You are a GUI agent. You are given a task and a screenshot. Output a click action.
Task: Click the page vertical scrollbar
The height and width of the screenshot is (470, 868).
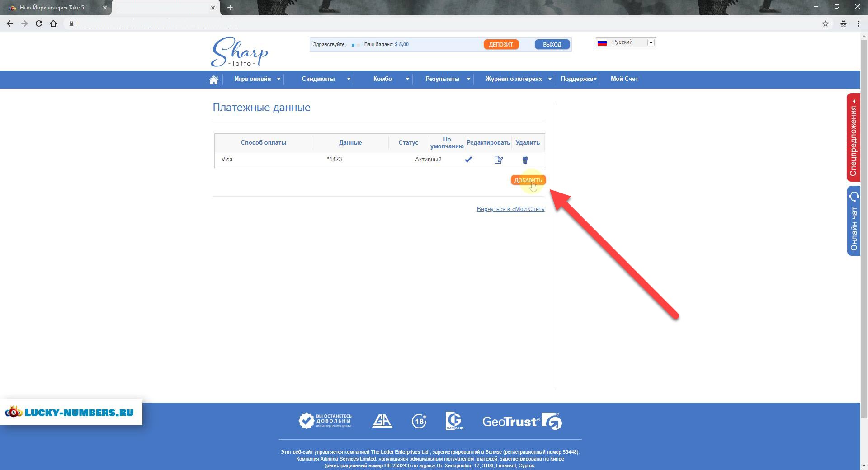coord(863,226)
